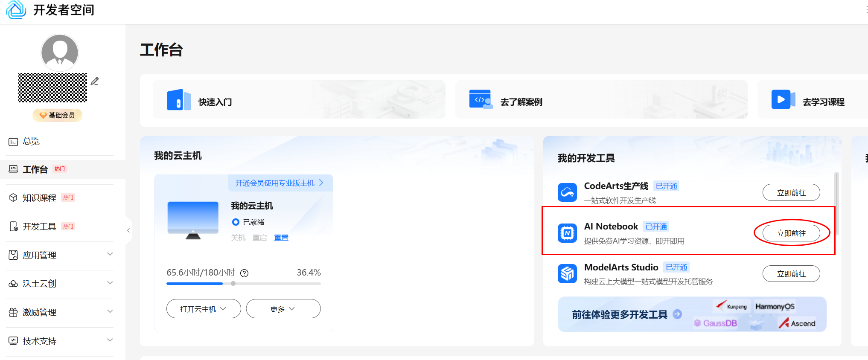Viewport: 868px width, 360px height.
Task: Click the 工作台 monitor icon
Action: [x=13, y=169]
